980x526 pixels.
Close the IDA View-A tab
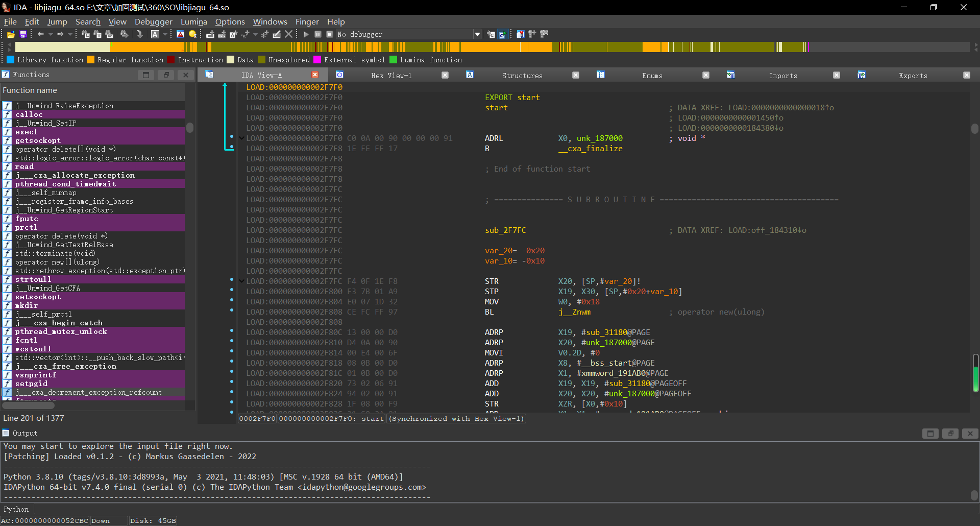tap(315, 75)
